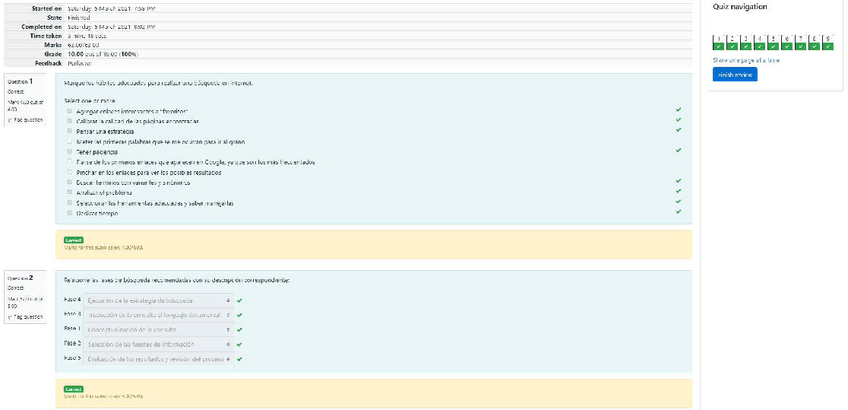Jump to question 1 in Quiz navigation
Image resolution: width=848 pixels, height=410 pixels.
pyautogui.click(x=718, y=43)
